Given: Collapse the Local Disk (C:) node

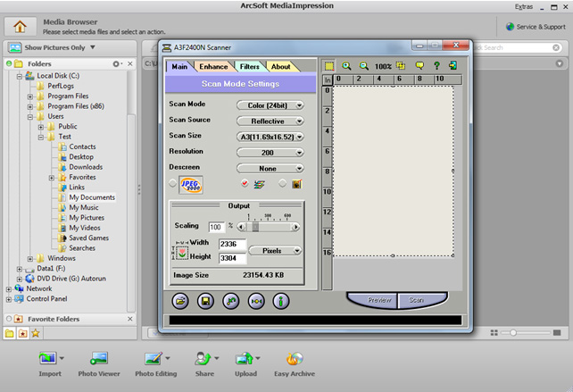Looking at the screenshot, I should coord(20,76).
